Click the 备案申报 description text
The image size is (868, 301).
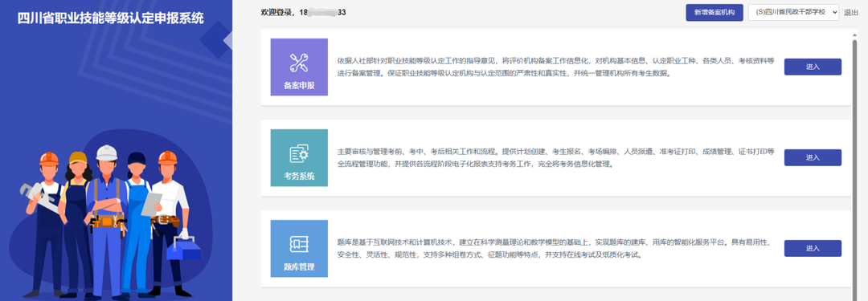556,67
